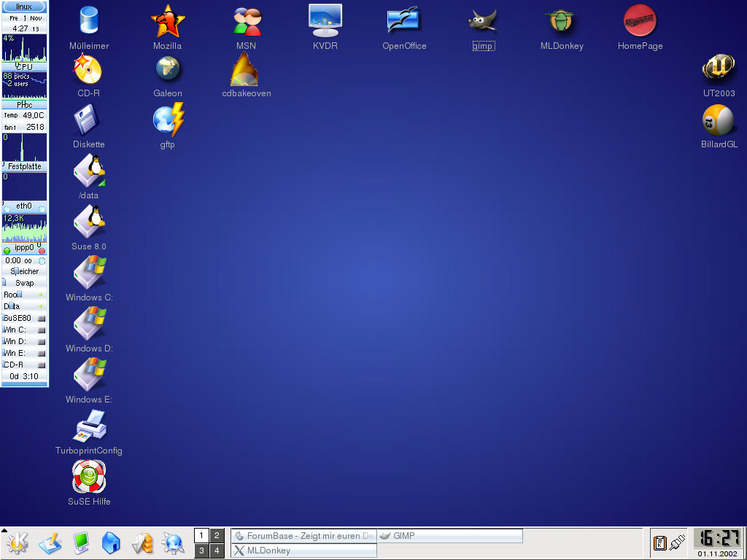Start cdbakeoven from the desktop
The height and width of the screenshot is (560, 747).
[x=245, y=69]
